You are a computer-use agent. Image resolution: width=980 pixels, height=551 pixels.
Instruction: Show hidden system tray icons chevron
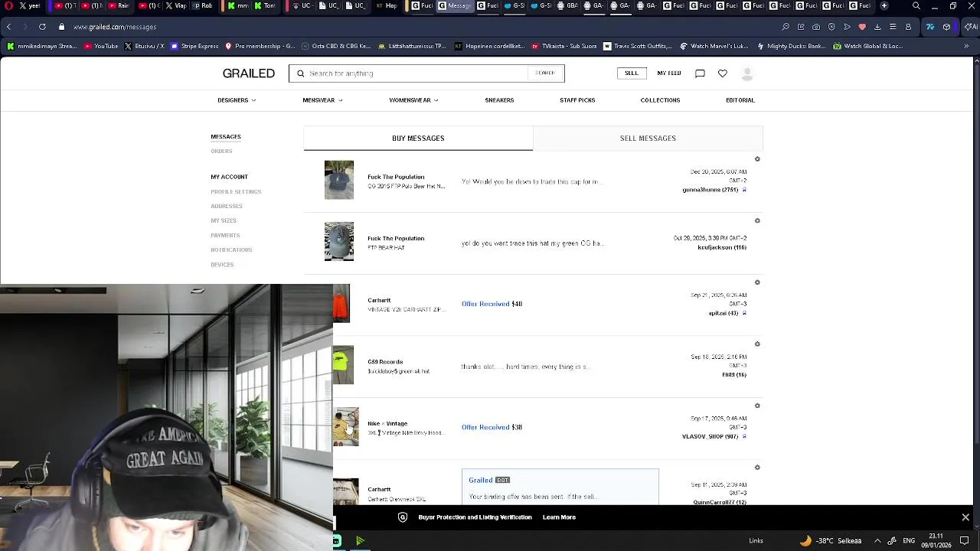point(877,540)
